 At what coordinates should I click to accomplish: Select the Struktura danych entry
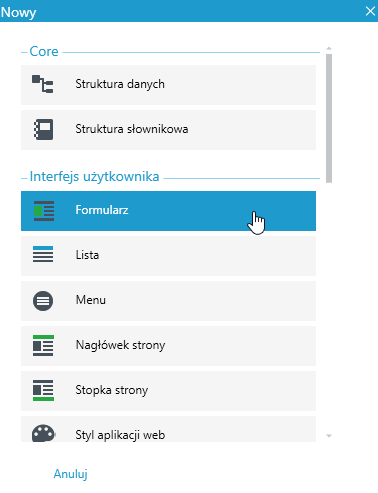tap(168, 85)
